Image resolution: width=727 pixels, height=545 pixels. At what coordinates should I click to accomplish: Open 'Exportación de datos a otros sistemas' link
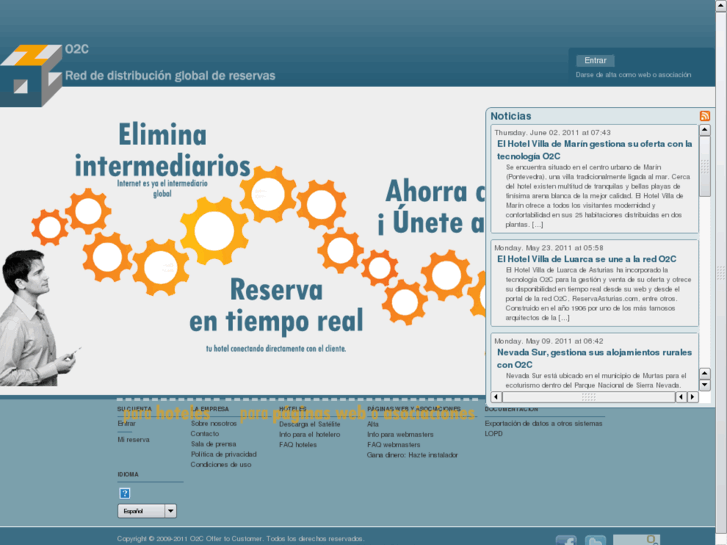543,423
